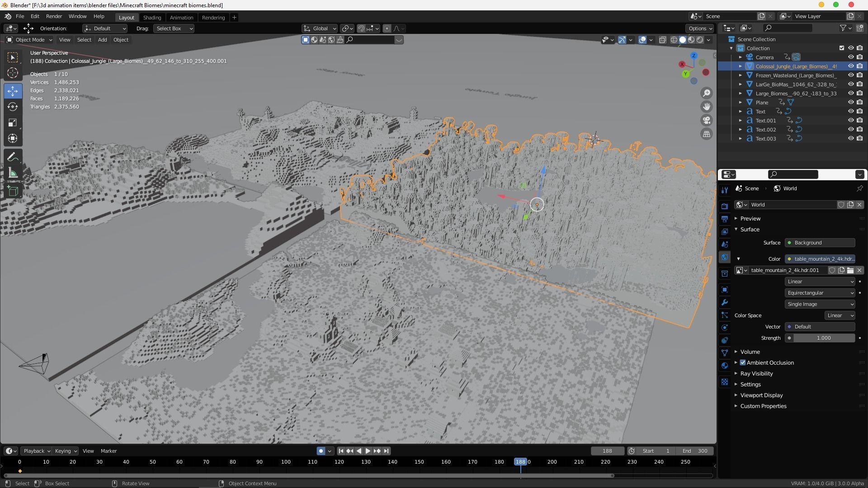Expand the Volume panel
868x488 pixels.
(x=750, y=352)
